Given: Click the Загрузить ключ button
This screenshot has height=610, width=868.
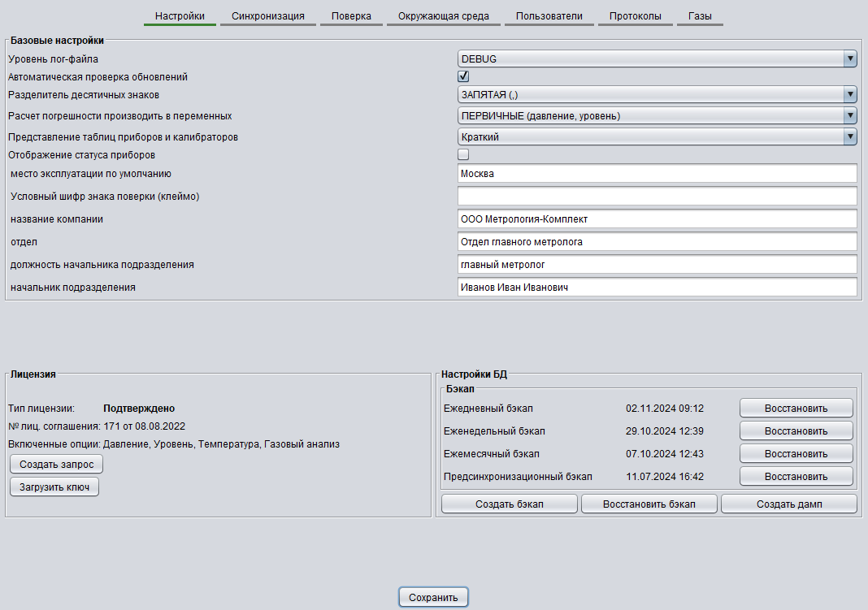Looking at the screenshot, I should (x=54, y=487).
